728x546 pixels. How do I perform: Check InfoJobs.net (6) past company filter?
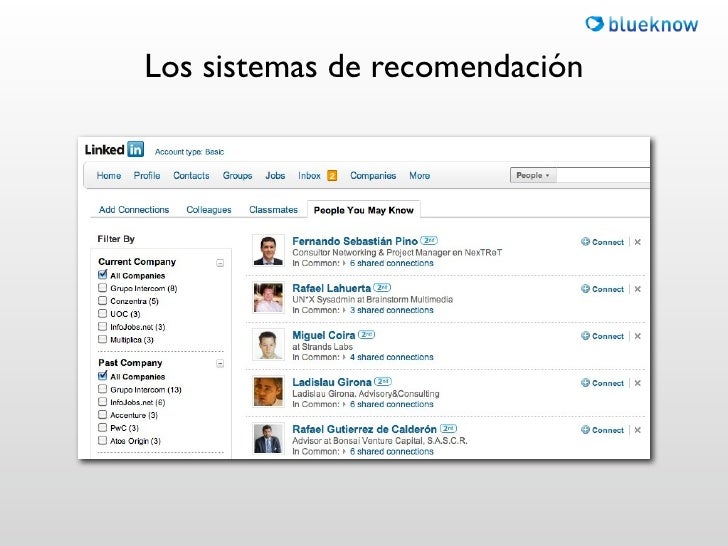(x=103, y=402)
